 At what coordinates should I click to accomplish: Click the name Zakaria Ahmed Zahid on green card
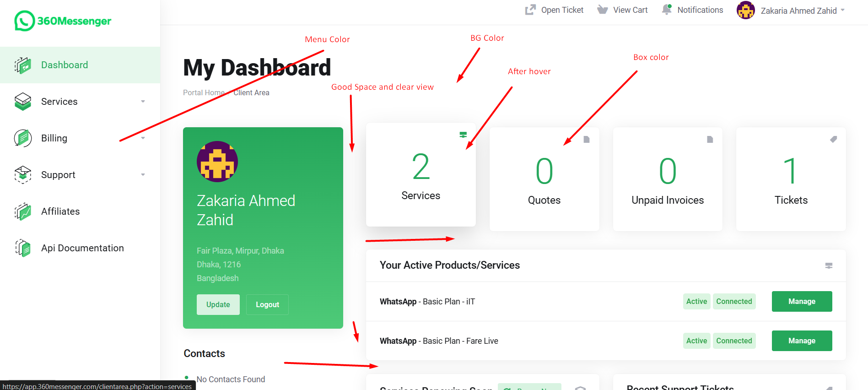click(246, 210)
